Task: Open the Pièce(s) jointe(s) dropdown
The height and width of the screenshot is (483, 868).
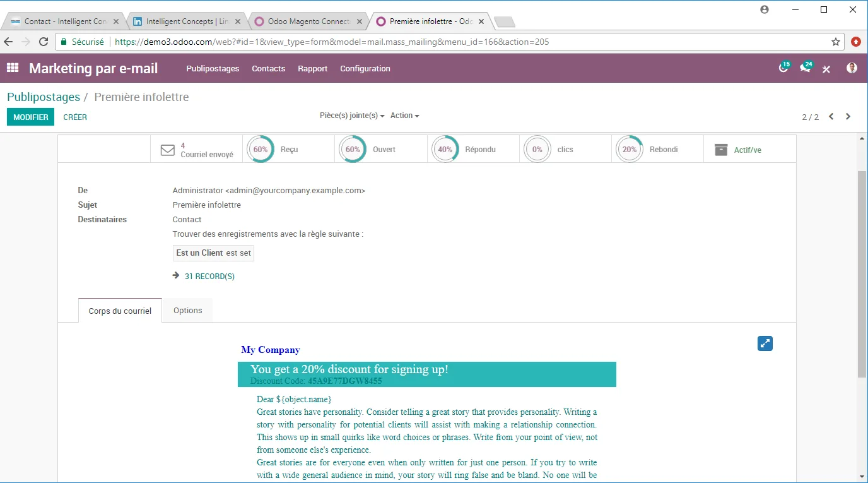Action: pos(352,116)
